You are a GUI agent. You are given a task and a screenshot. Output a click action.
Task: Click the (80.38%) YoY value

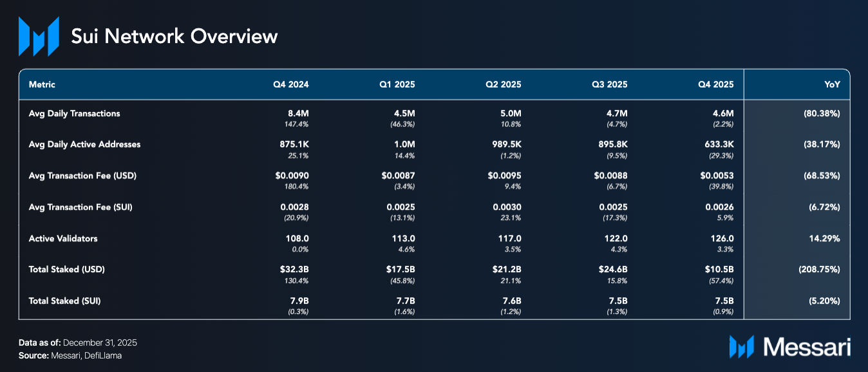822,113
